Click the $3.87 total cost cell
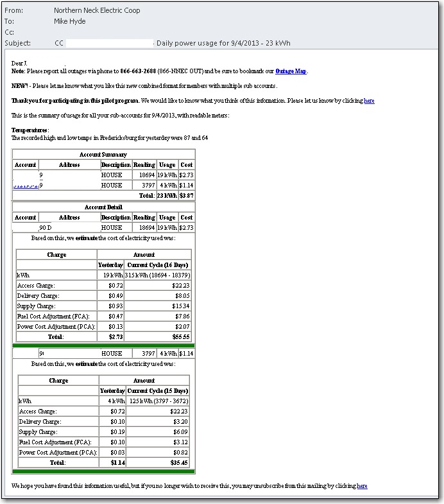Screen dimensions: 444x504 click(x=186, y=195)
